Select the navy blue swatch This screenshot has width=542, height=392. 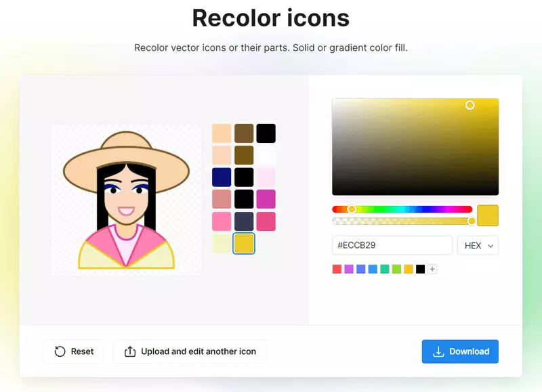(222, 177)
